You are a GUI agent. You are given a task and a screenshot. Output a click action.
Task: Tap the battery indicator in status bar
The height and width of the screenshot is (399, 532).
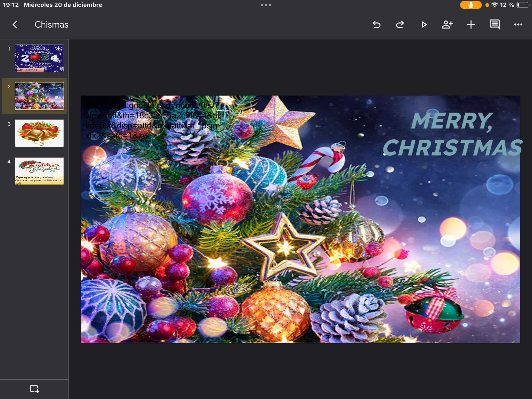[523, 5]
